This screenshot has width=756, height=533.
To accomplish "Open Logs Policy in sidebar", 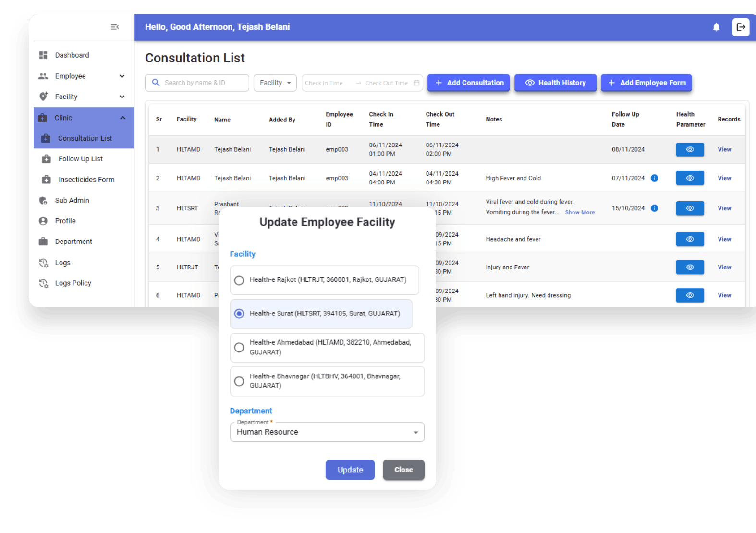I will [73, 283].
